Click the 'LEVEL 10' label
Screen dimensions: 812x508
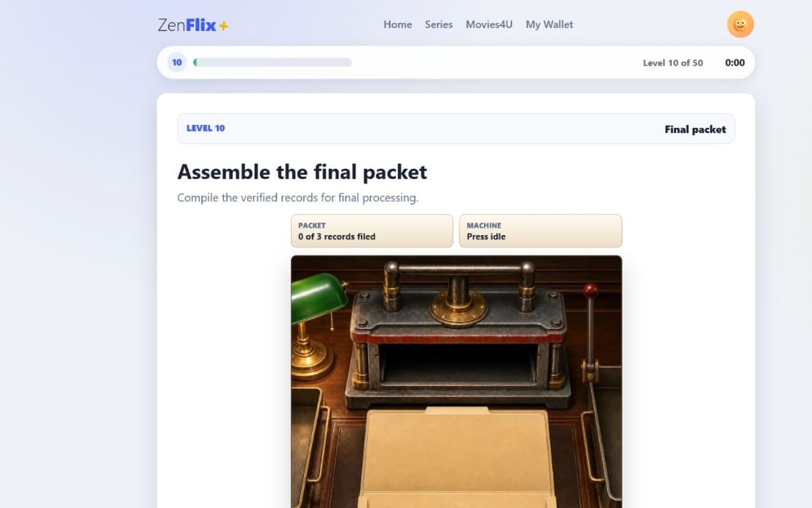pos(206,128)
